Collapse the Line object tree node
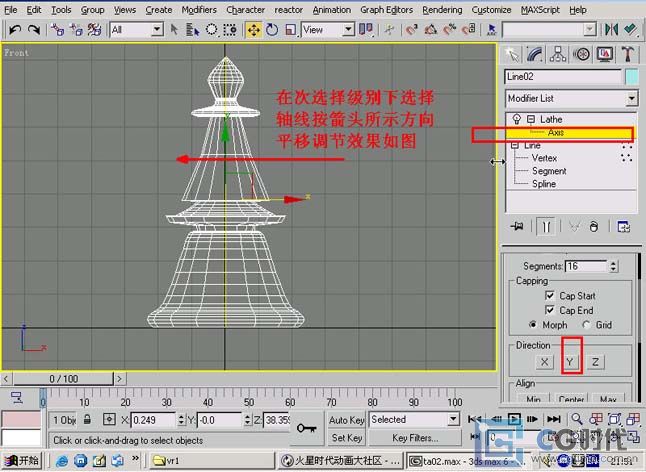Image resolution: width=646 pixels, height=472 pixels. (x=515, y=145)
